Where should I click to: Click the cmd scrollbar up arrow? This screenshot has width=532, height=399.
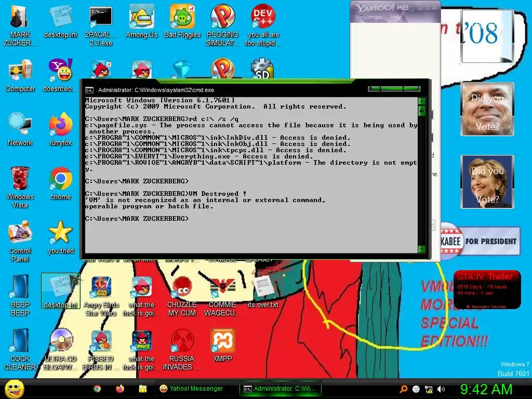pos(421,101)
